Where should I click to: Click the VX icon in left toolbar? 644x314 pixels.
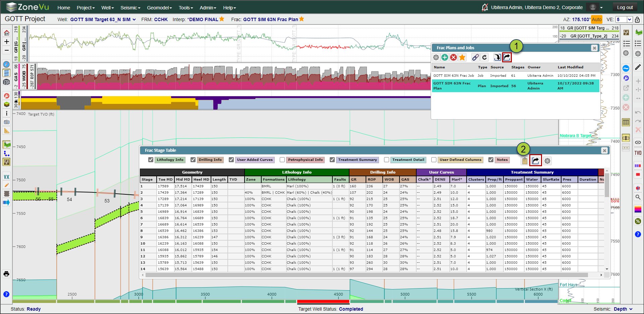6,177
